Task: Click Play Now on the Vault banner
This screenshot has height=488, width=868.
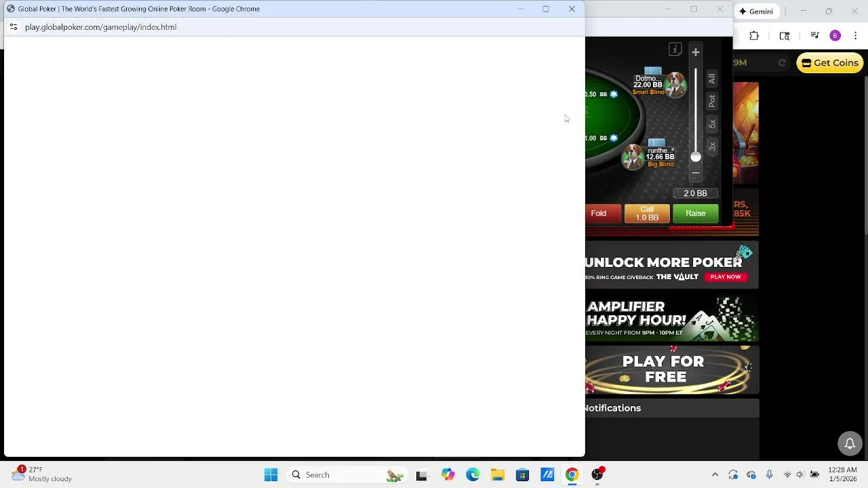Action: (x=725, y=277)
